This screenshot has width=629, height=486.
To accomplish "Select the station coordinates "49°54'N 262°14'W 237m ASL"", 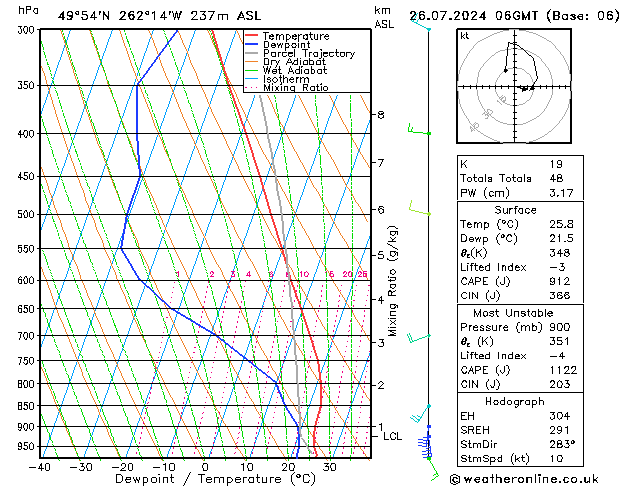I will click(159, 16).
